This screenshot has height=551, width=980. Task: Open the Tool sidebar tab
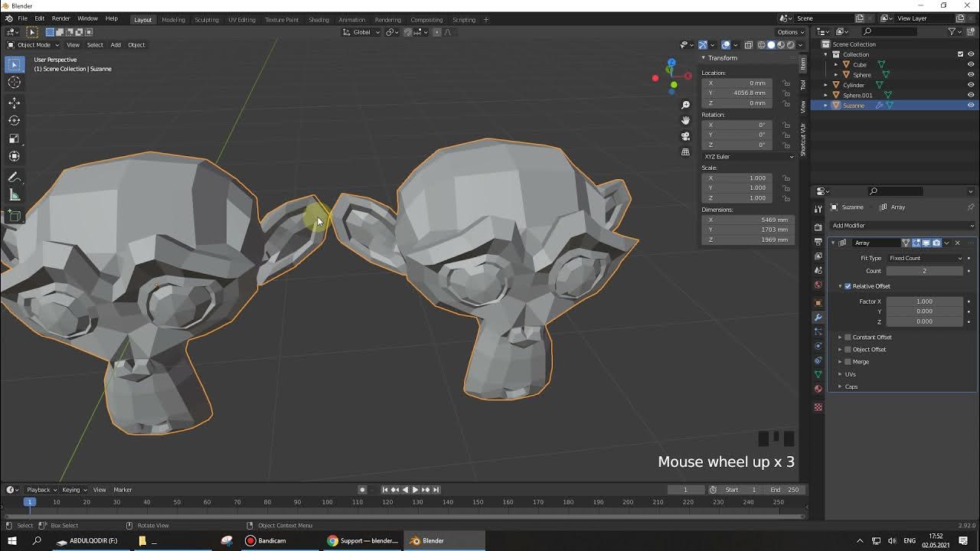[803, 84]
